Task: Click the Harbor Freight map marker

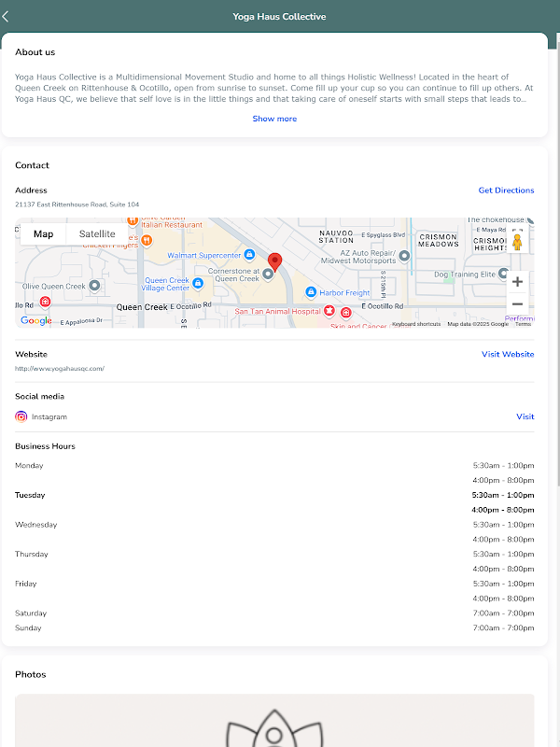Action: pyautogui.click(x=312, y=292)
